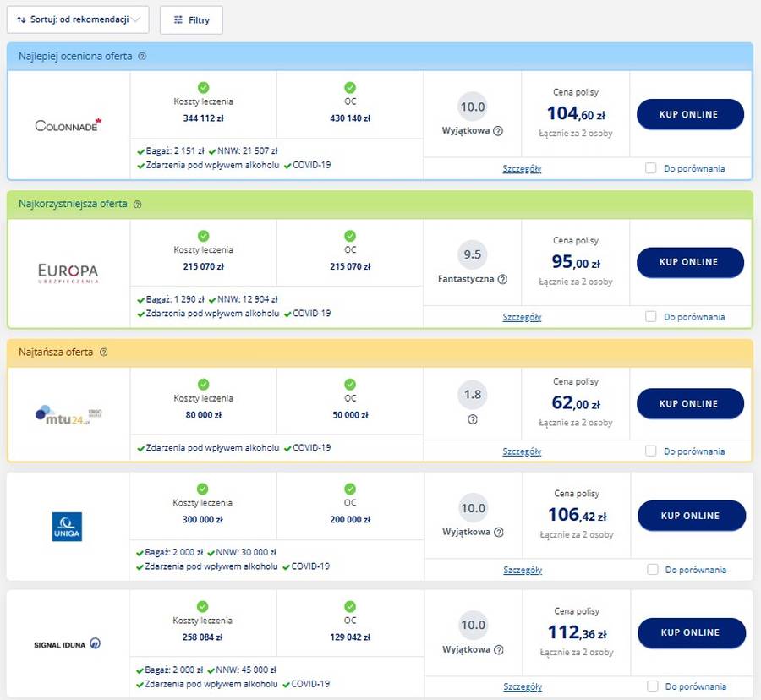Click question mark under the 1.8 rating
Screen dimensions: 761x700
(x=472, y=419)
